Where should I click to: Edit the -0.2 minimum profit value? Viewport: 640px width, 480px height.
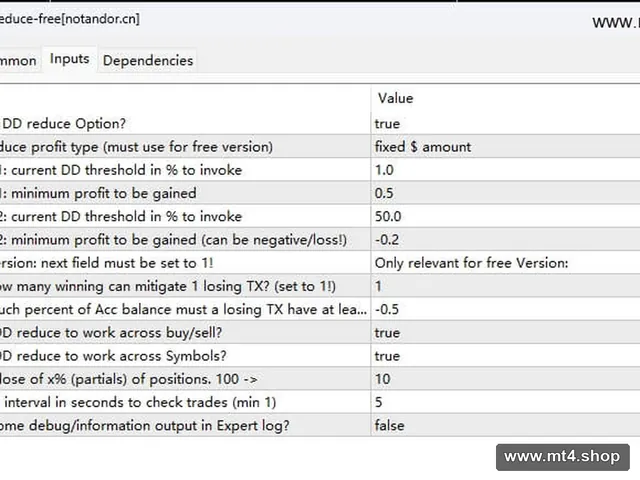[505, 240]
